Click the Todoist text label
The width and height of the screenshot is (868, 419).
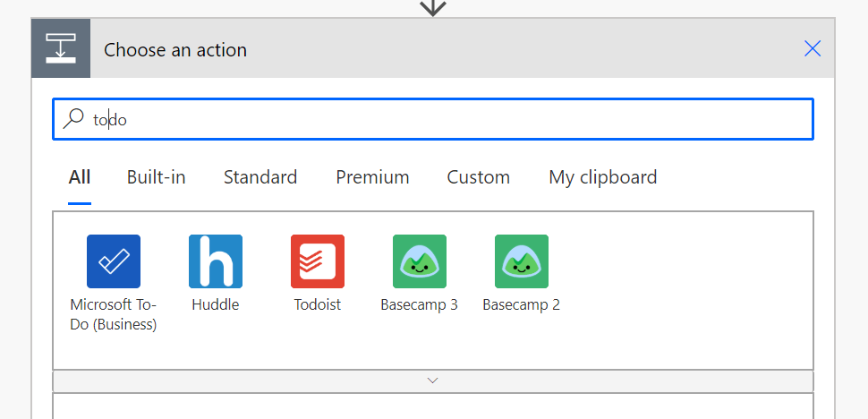(318, 304)
